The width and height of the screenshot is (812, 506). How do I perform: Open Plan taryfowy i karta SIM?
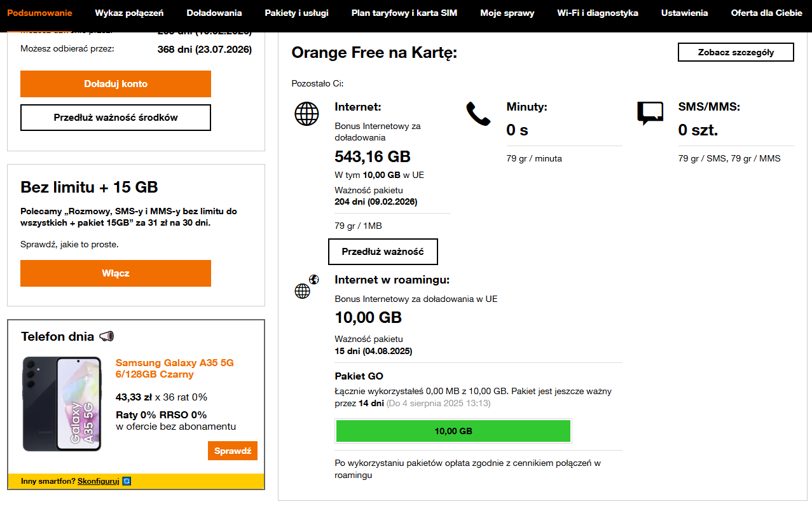(404, 13)
